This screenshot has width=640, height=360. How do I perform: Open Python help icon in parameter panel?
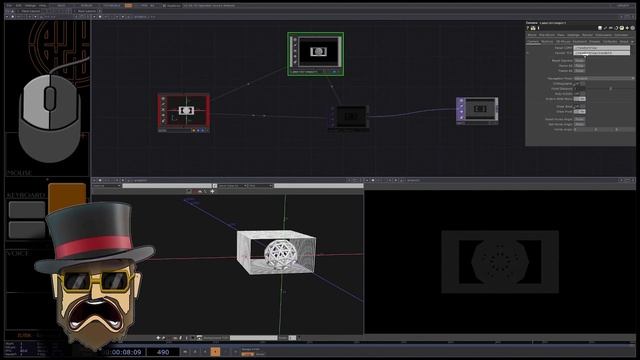(x=533, y=28)
